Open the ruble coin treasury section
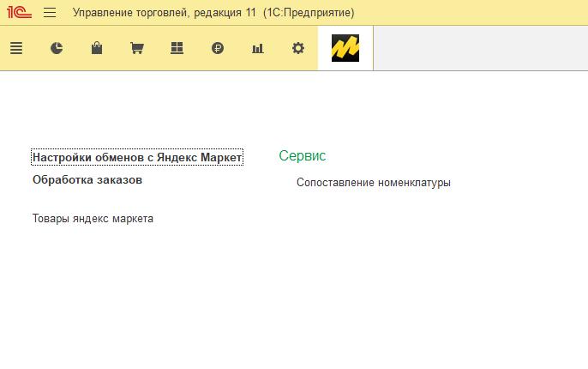This screenshot has width=588, height=369. tap(218, 48)
